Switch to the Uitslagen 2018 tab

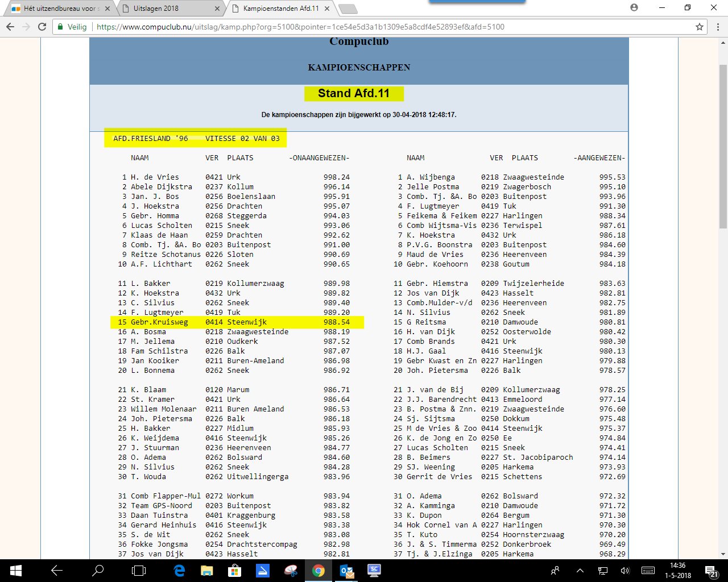171,9
